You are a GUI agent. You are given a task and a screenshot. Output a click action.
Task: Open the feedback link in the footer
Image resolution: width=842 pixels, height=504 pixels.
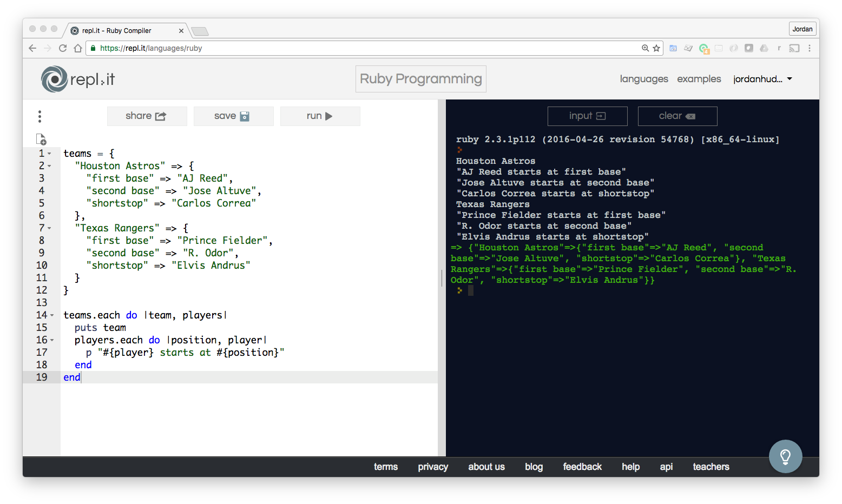[582, 467]
